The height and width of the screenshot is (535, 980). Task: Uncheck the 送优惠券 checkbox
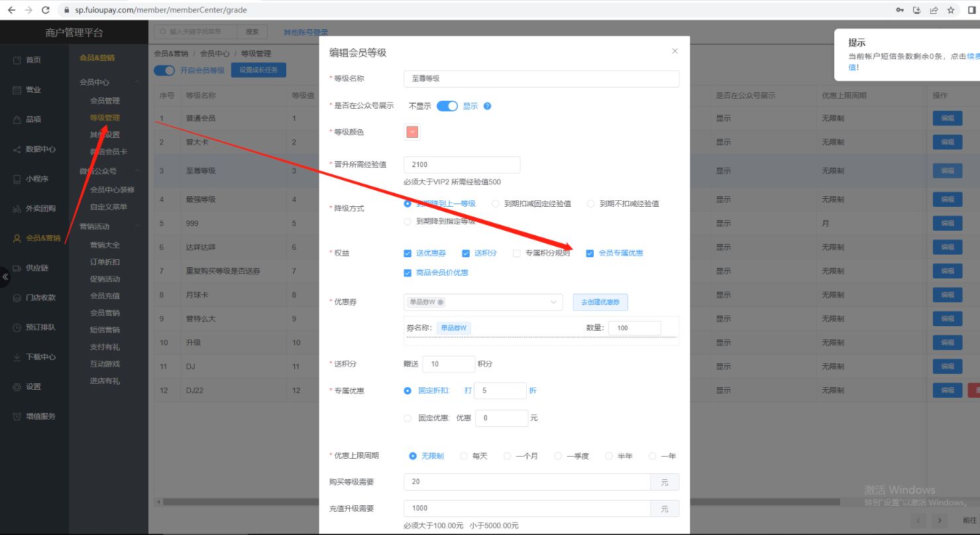[x=408, y=253]
